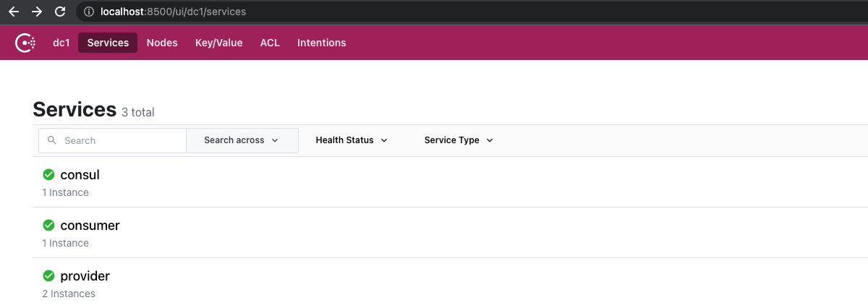
Task: Click green health check icon beside consumer
Action: coord(49,225)
